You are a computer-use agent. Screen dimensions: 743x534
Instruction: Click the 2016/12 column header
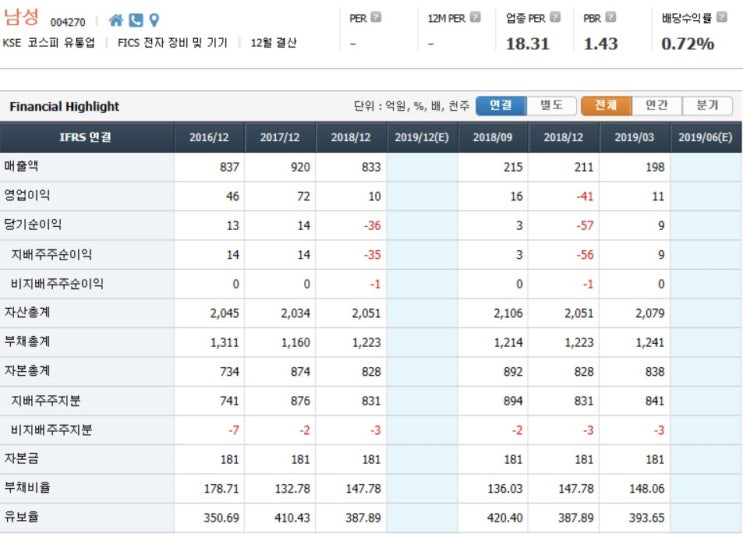point(209,137)
